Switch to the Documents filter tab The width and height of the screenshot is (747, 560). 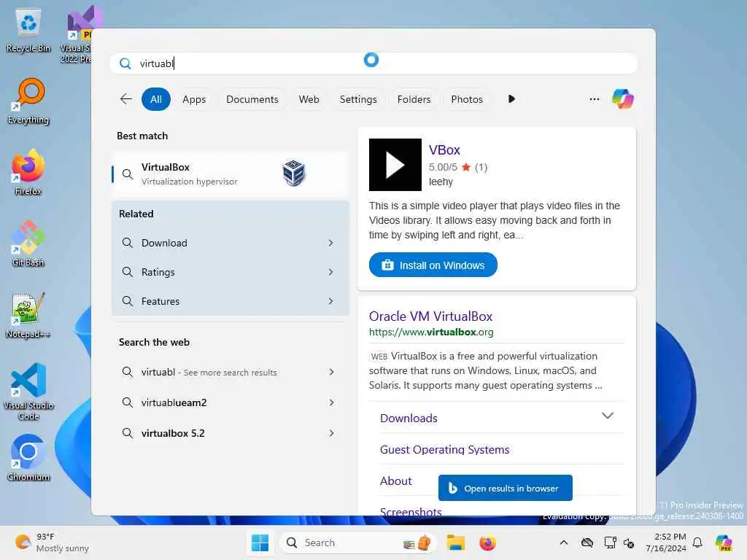pyautogui.click(x=252, y=99)
